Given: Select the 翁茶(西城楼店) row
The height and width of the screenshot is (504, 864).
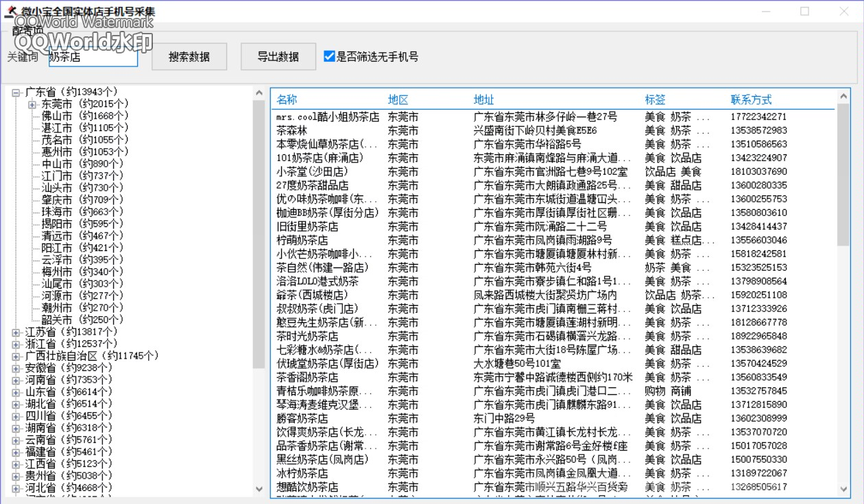Looking at the screenshot, I should coord(554,295).
